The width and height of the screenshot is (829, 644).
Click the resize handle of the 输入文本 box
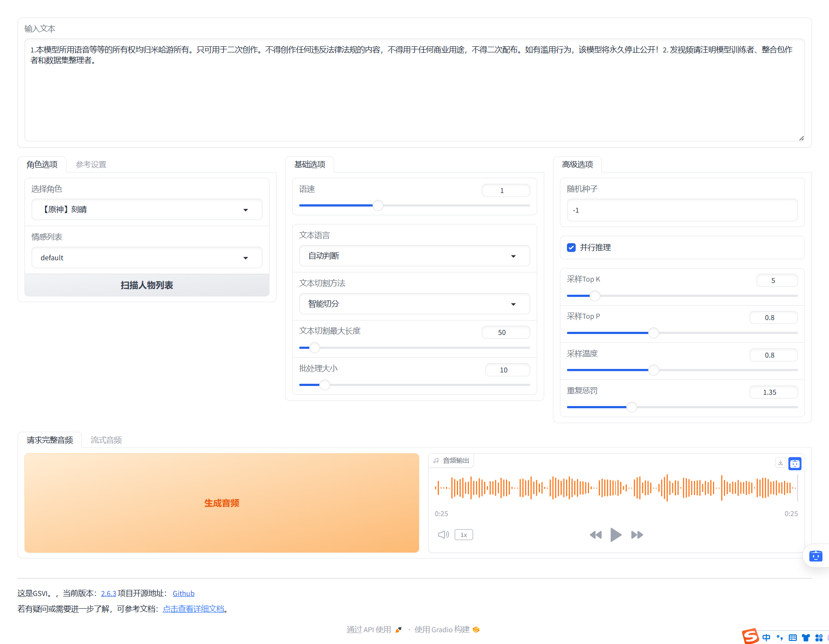click(x=801, y=138)
